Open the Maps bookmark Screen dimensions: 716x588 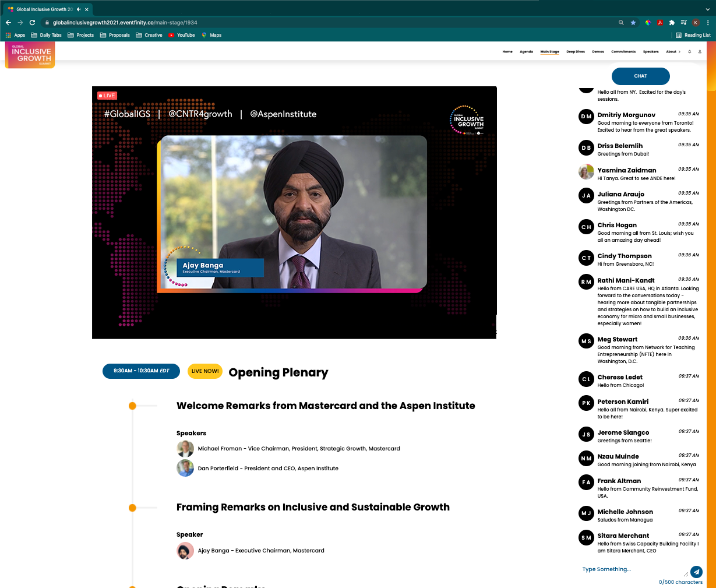[x=211, y=35]
